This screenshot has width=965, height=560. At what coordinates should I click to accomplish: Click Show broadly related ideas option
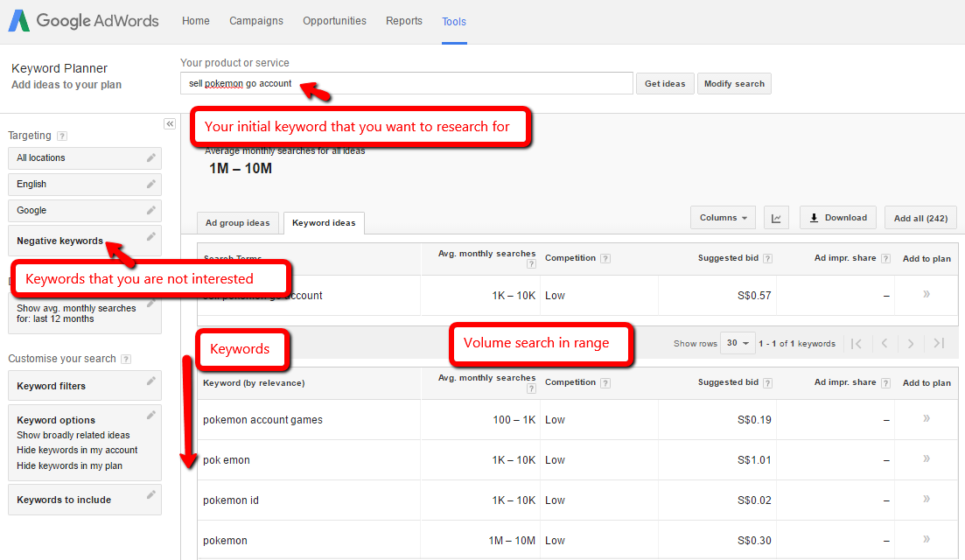tap(73, 435)
